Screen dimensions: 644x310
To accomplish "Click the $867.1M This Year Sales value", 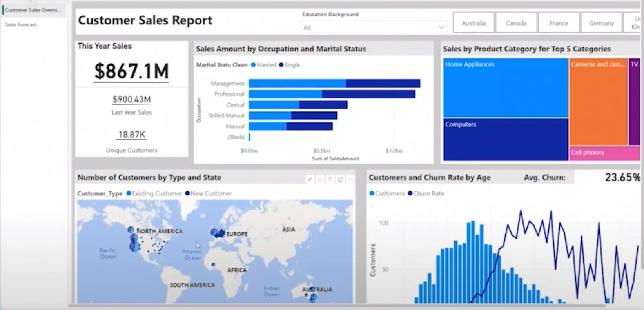I will point(131,71).
